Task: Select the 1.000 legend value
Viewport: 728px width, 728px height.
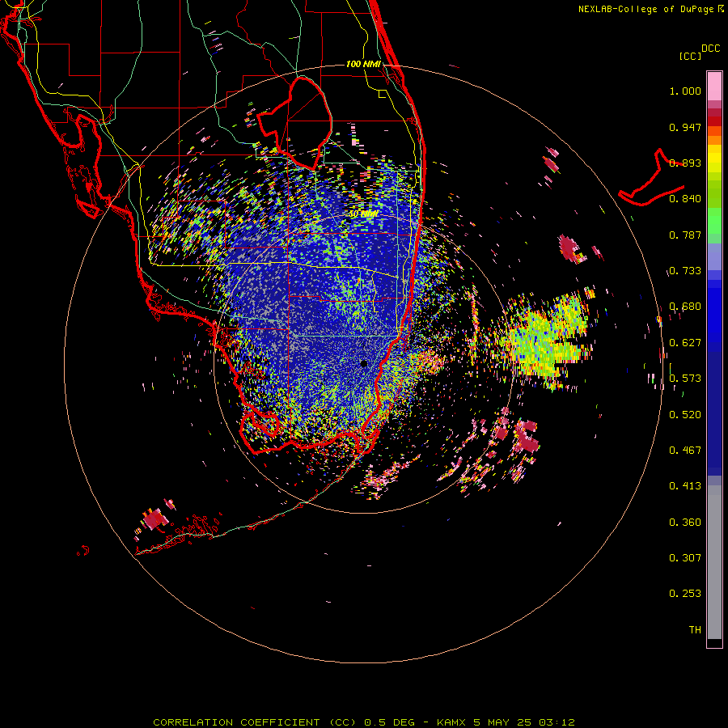Action: click(685, 91)
